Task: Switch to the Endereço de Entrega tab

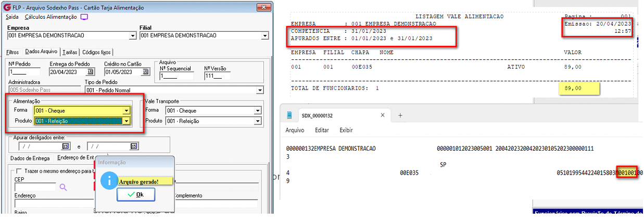Action: click(75, 158)
